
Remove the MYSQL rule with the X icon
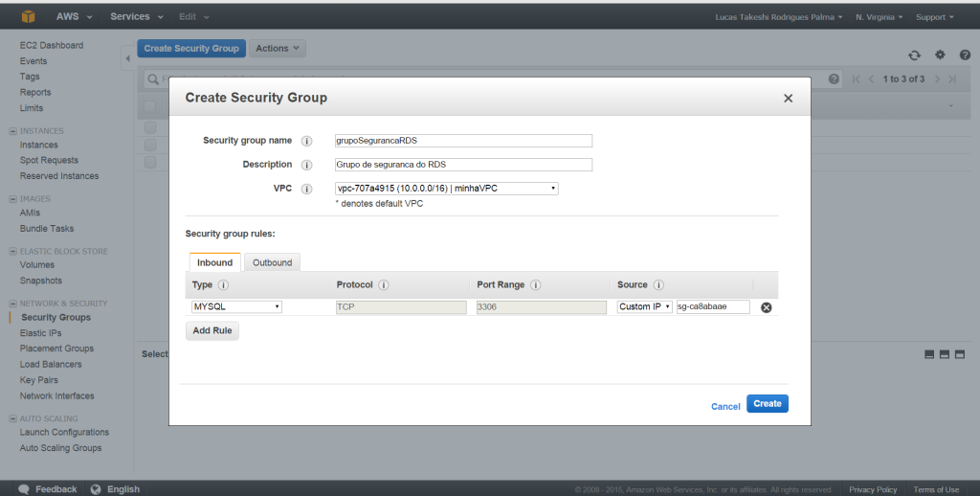coord(766,307)
